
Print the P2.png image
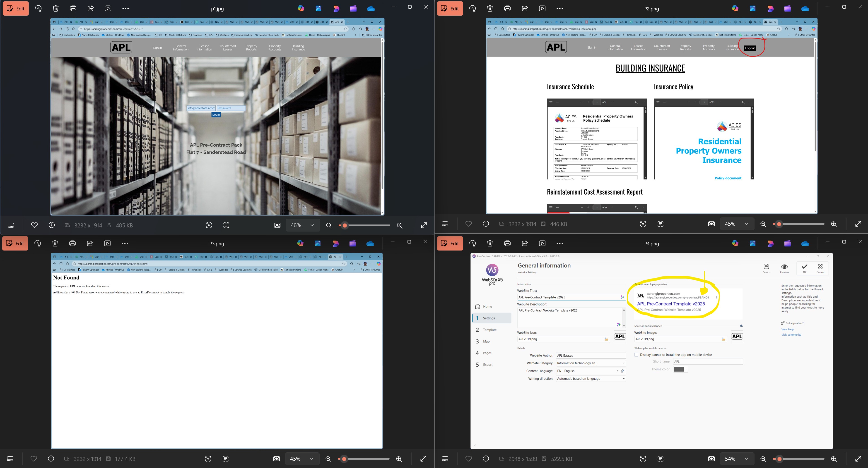507,8
